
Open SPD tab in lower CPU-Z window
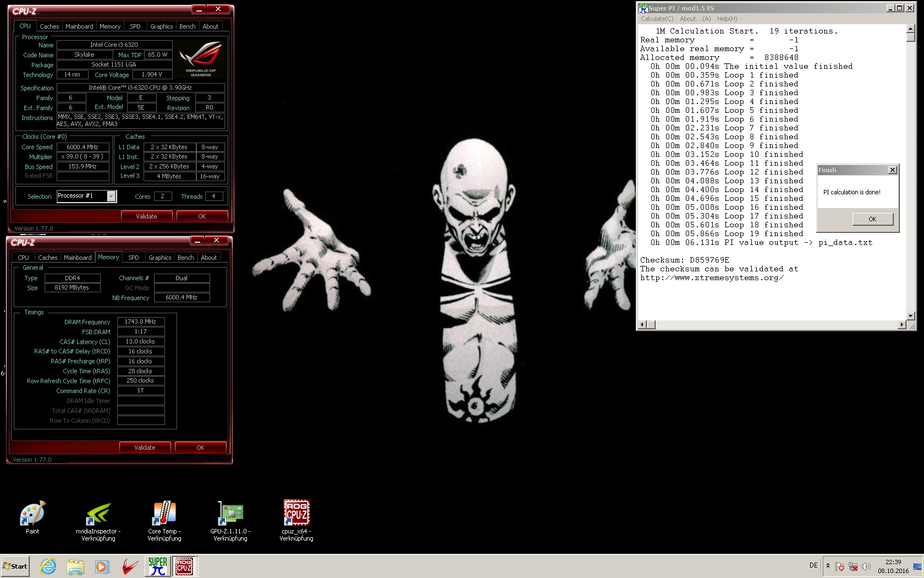point(134,258)
